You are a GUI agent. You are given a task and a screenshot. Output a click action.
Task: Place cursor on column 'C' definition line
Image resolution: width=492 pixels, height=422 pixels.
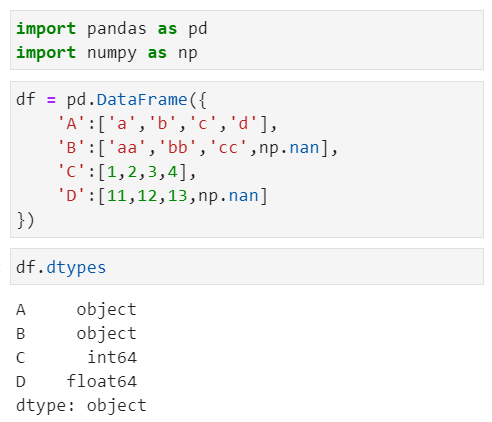(127, 172)
